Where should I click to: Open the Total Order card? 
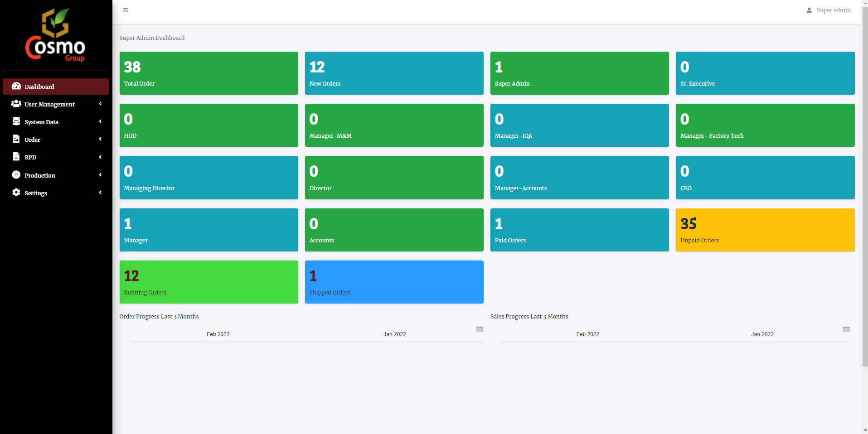coord(209,73)
